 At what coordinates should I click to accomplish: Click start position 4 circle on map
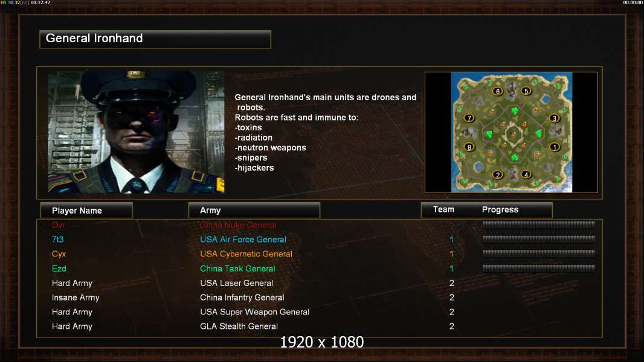pos(526,174)
